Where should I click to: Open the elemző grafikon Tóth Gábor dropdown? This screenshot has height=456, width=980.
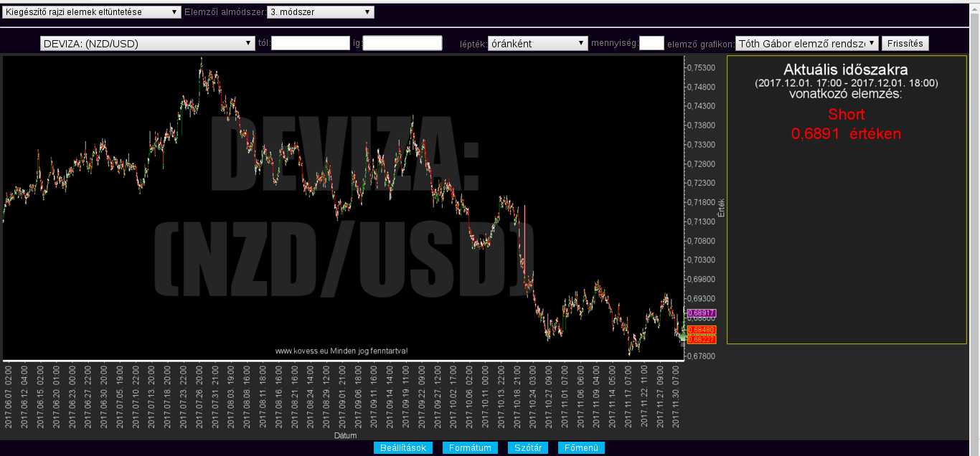(806, 44)
